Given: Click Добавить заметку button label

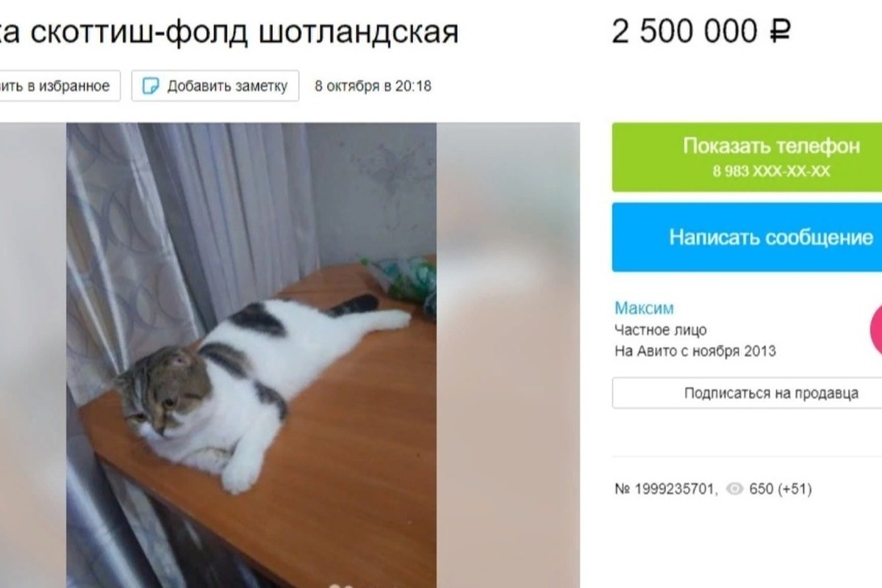Looking at the screenshot, I should [227, 86].
